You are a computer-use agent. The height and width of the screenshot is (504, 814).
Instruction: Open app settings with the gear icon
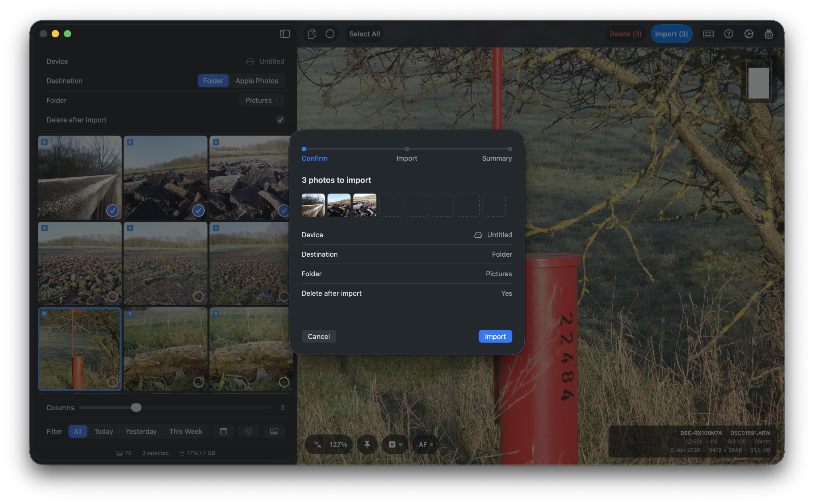(749, 34)
